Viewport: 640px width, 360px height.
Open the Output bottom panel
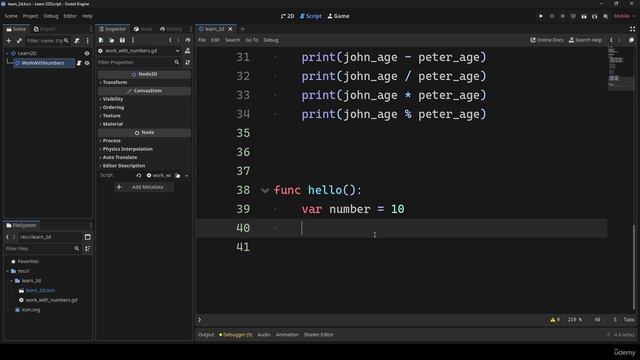point(206,335)
